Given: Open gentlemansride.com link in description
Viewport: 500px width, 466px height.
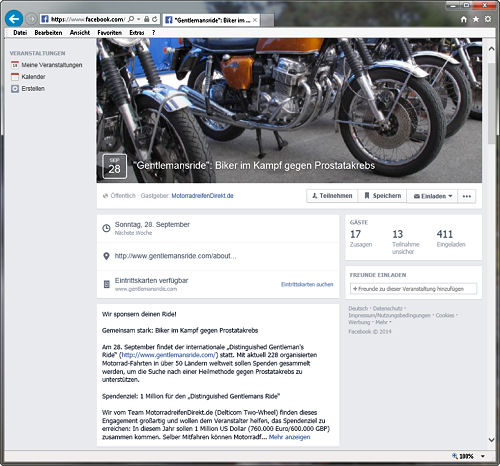Looking at the screenshot, I should pos(169,355).
